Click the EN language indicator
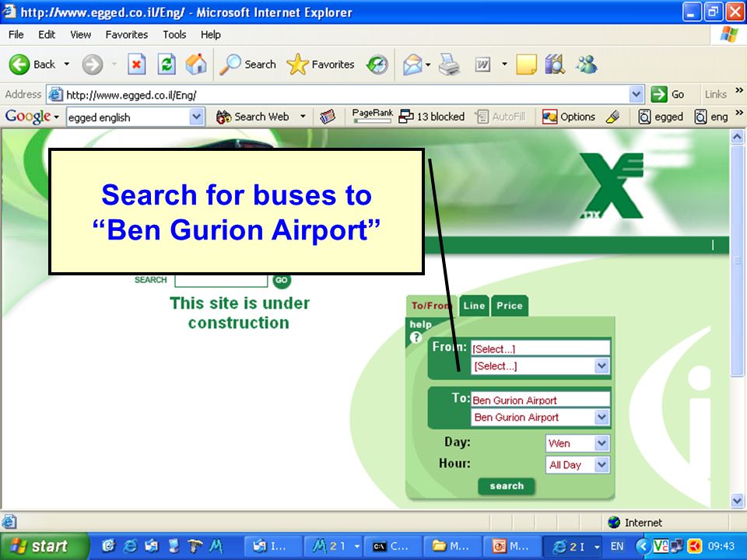This screenshot has height=560, width=747. [x=616, y=546]
